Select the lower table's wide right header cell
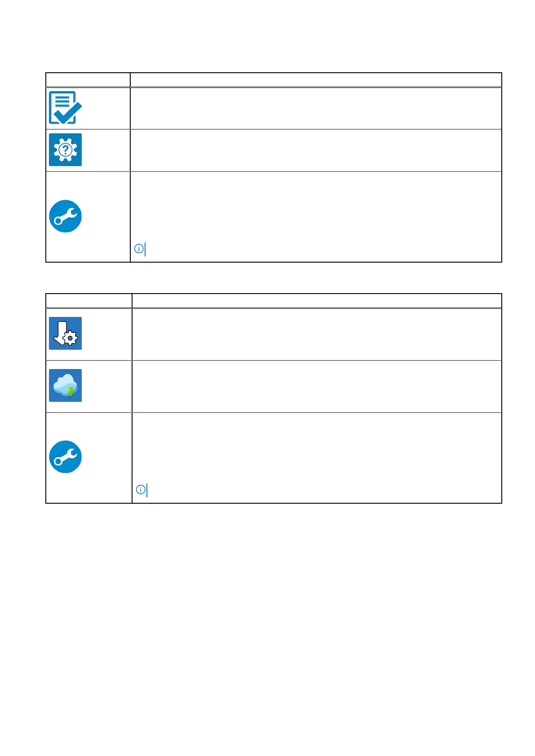Screen dimensions: 535x756 [316, 301]
